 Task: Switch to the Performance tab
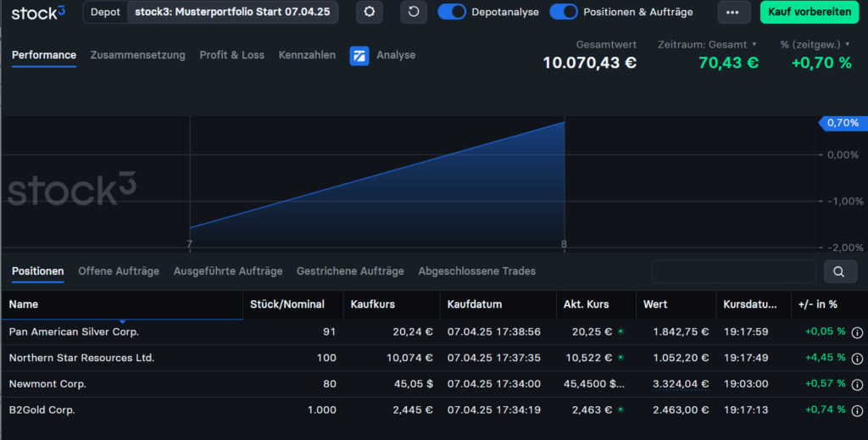click(44, 55)
